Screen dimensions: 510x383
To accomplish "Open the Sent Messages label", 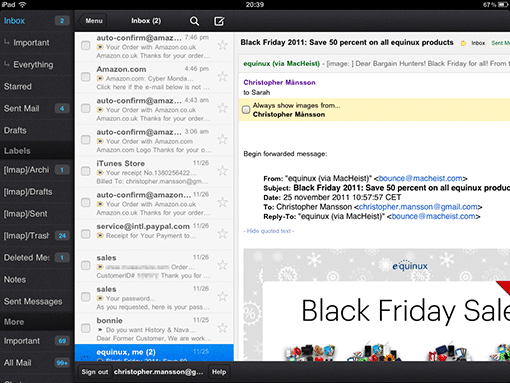I will [37, 301].
